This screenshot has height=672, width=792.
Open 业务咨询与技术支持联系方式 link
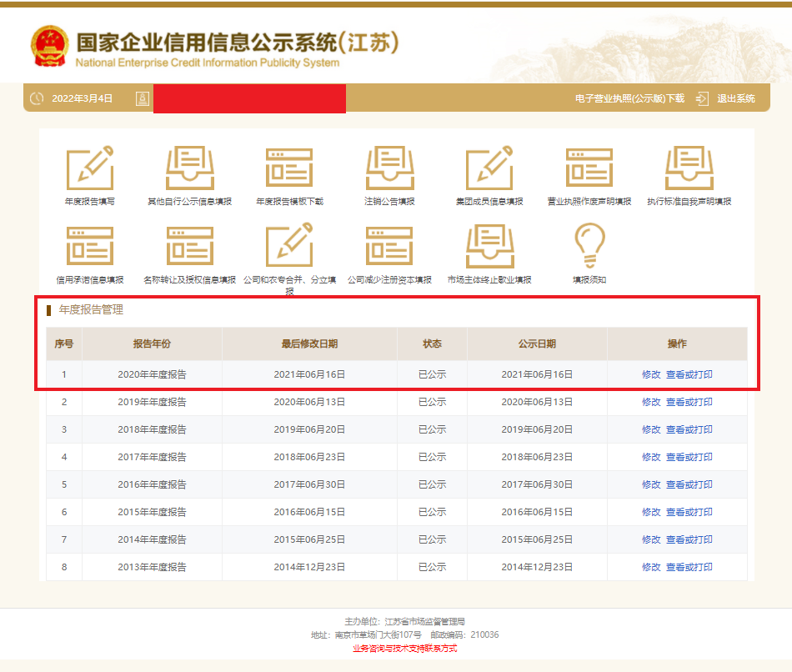(x=404, y=648)
